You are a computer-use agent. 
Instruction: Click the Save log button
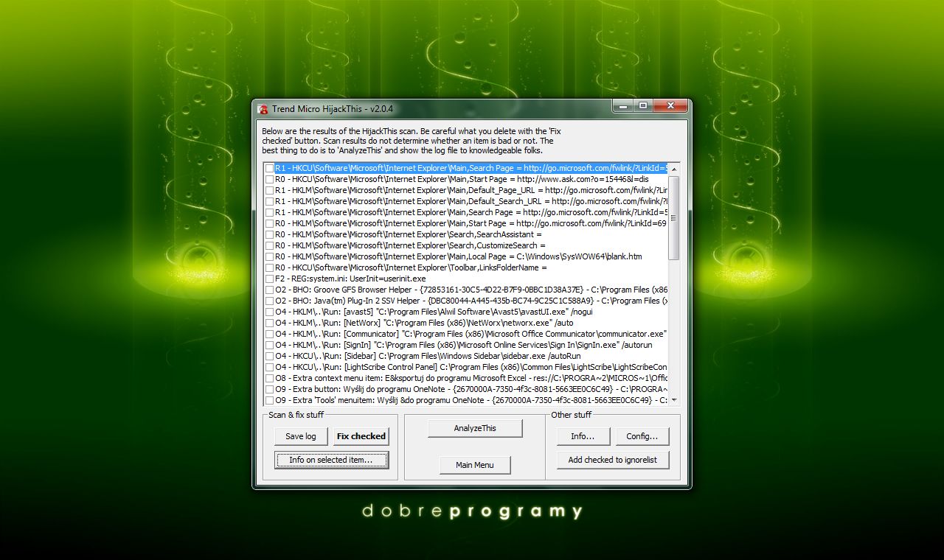pyautogui.click(x=301, y=436)
